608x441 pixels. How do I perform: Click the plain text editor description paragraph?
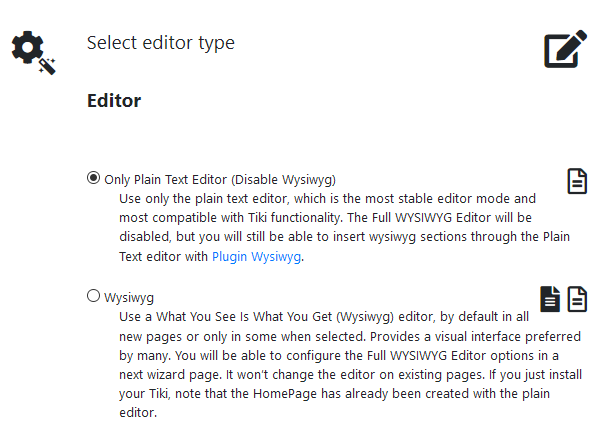pyautogui.click(x=330, y=219)
